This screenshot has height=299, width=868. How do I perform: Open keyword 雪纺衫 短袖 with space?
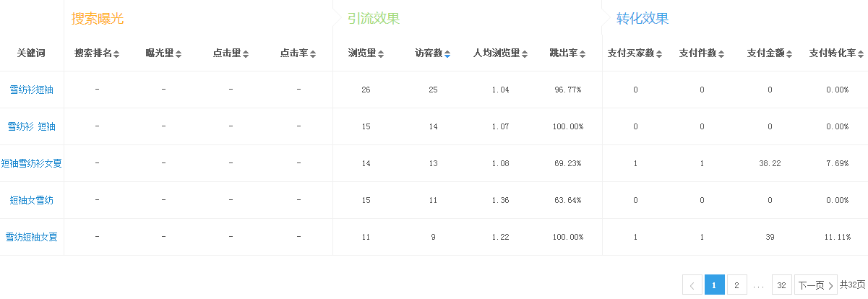coord(32,126)
